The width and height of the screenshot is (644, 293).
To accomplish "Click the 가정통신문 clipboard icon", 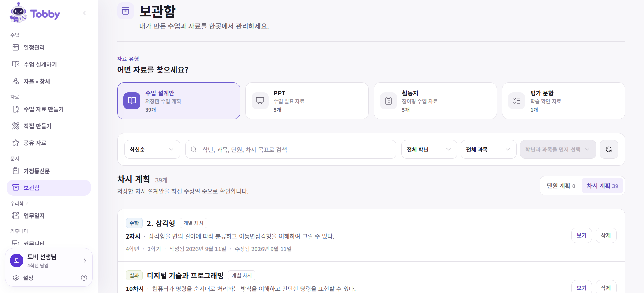I will pos(16,171).
